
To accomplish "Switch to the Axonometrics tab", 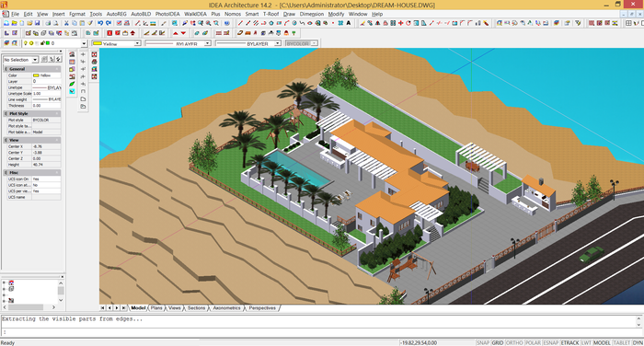I will (x=226, y=307).
